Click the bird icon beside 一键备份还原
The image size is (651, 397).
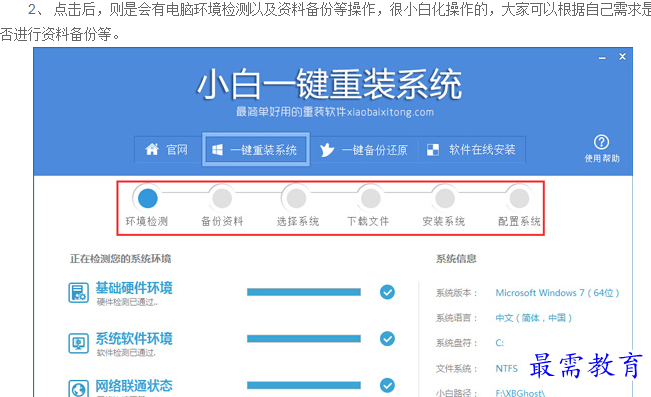327,149
